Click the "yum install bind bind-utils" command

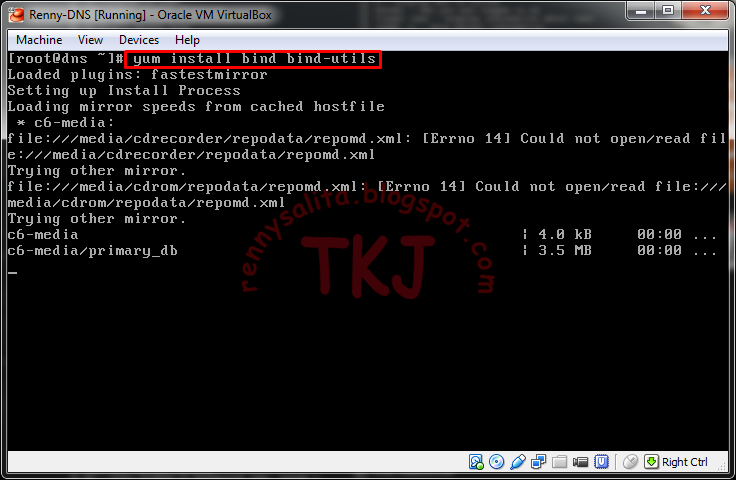tap(254, 59)
